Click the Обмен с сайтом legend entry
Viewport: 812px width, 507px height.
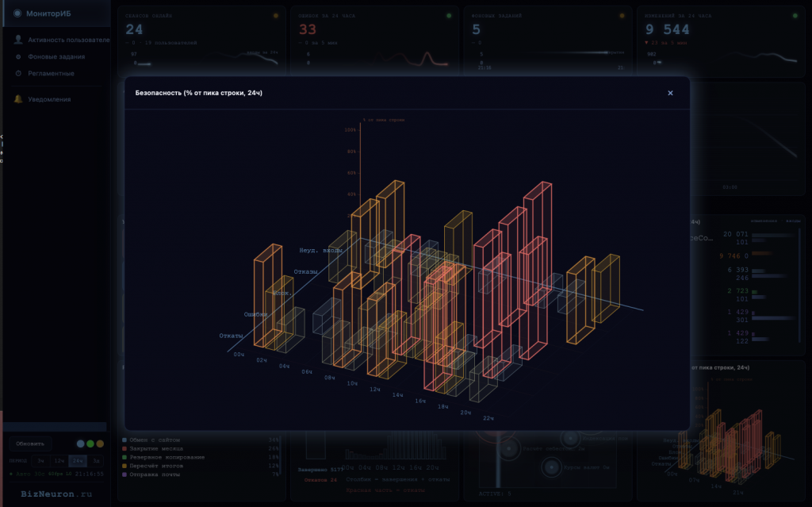(155, 440)
